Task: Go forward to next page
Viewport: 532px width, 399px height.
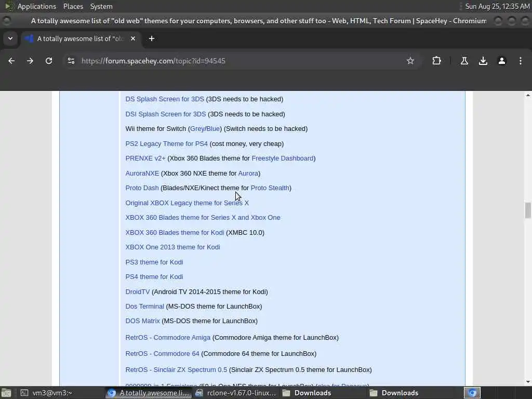Action: point(30,61)
